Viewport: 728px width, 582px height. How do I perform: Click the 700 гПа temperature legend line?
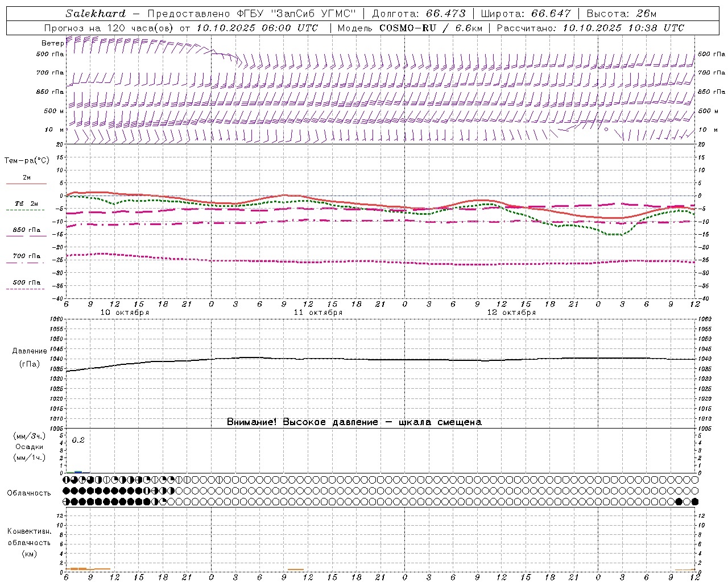tap(26, 263)
